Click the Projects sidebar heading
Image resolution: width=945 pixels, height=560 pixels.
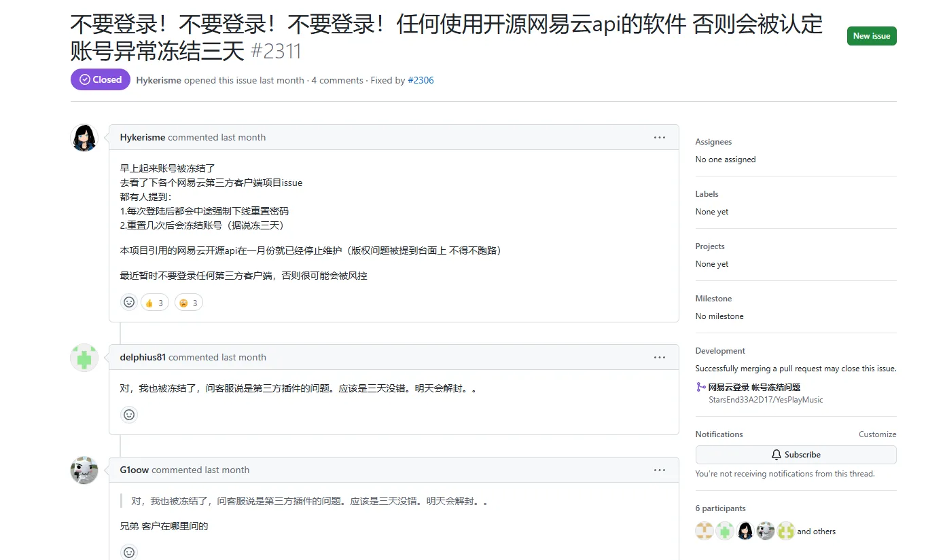(710, 246)
